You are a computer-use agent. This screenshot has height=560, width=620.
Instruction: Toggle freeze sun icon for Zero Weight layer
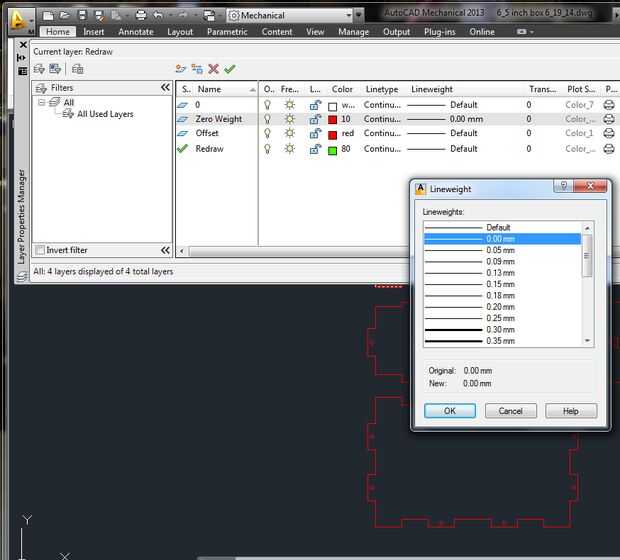point(290,119)
